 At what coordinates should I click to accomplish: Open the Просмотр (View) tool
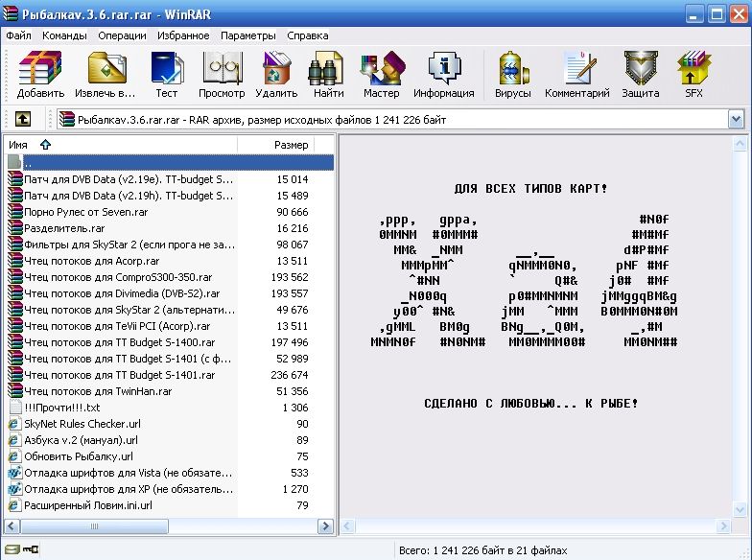(x=222, y=75)
